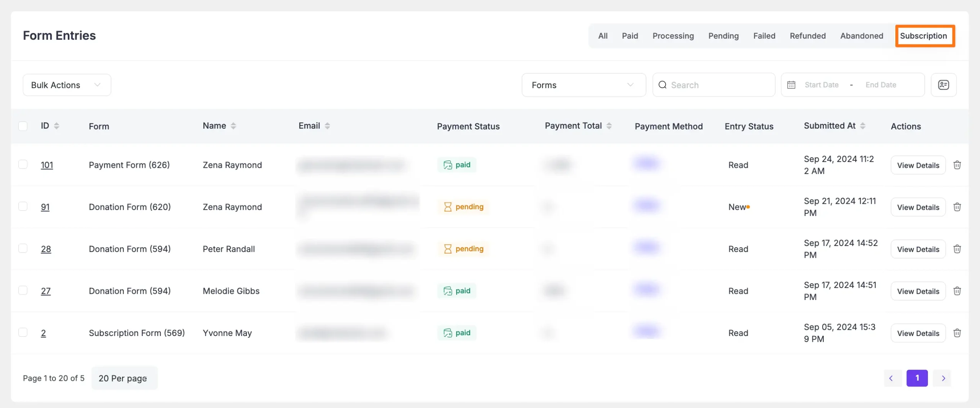Check the checkbox for entry 101

click(x=23, y=164)
